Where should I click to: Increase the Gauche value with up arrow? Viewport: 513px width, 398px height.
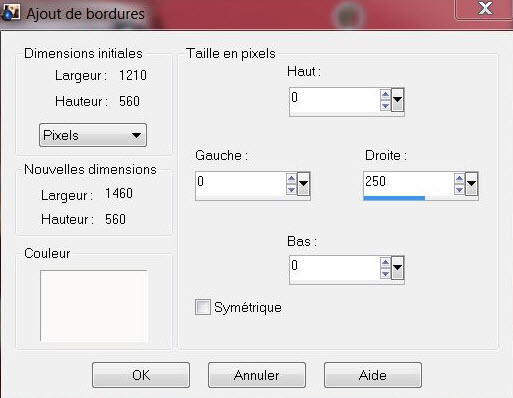[x=291, y=179]
